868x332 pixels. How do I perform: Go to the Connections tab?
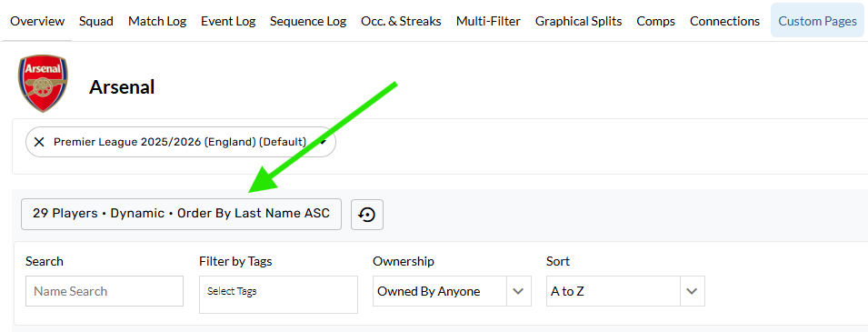[x=724, y=22]
